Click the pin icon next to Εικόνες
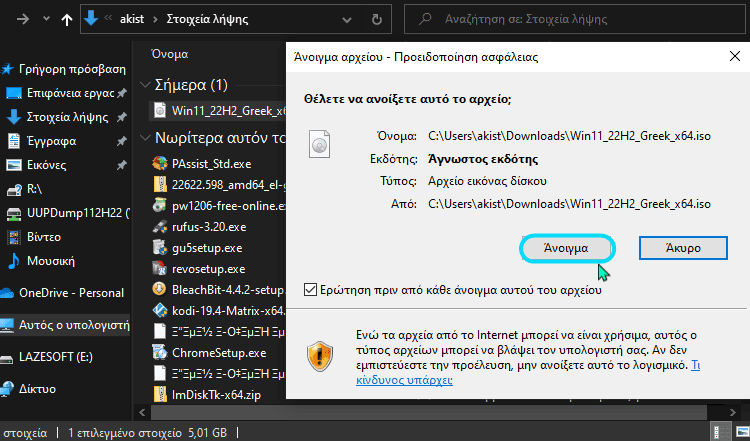The image size is (750, 441). (122, 165)
